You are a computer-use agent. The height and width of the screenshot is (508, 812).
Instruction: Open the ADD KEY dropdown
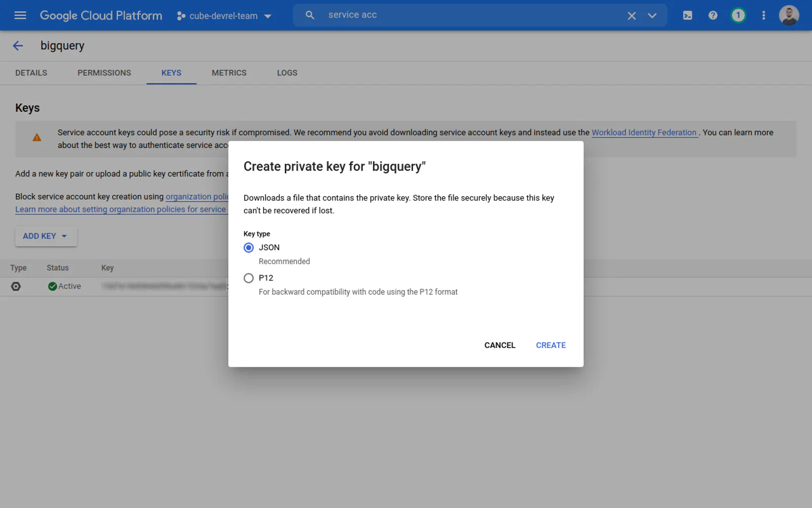click(x=46, y=236)
